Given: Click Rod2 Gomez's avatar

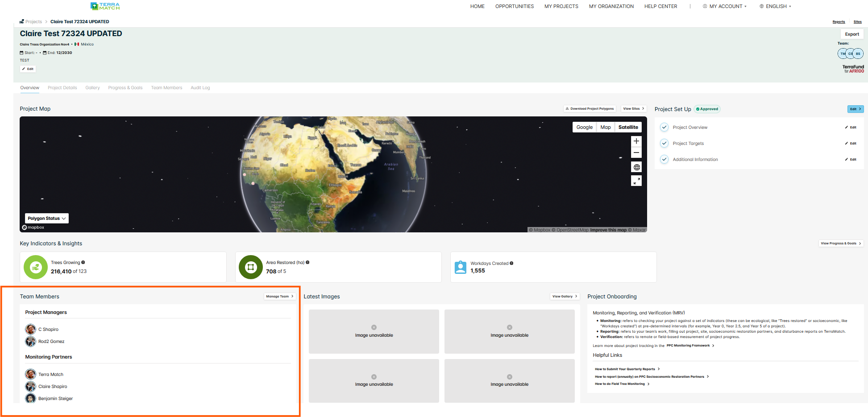Looking at the screenshot, I should (x=30, y=341).
